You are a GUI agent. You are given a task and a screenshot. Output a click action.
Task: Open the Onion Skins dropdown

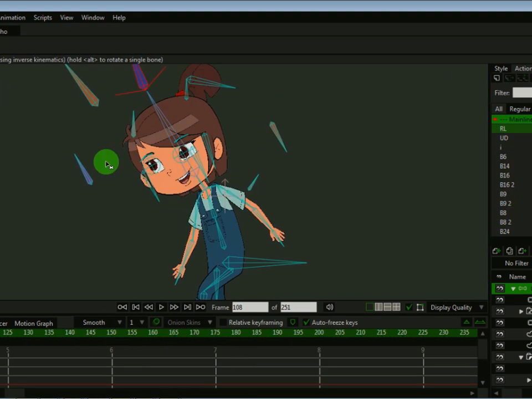190,323
